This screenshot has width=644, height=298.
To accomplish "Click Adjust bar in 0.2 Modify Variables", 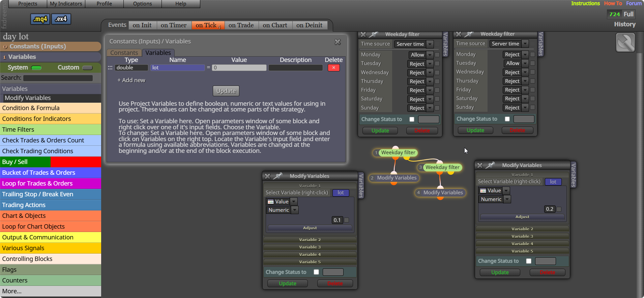I will pos(522,217).
